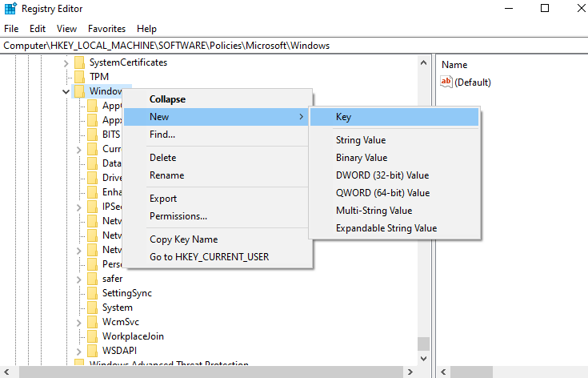Expand the WcmSvc key
Image resolution: width=588 pixels, height=378 pixels.
[x=79, y=323]
